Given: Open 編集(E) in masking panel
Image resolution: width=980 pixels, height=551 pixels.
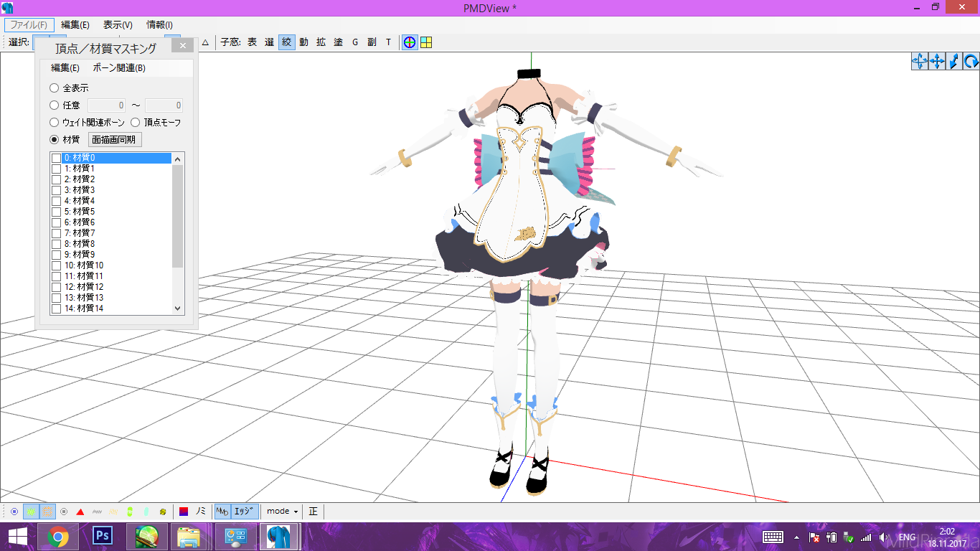Looking at the screenshot, I should pos(65,68).
